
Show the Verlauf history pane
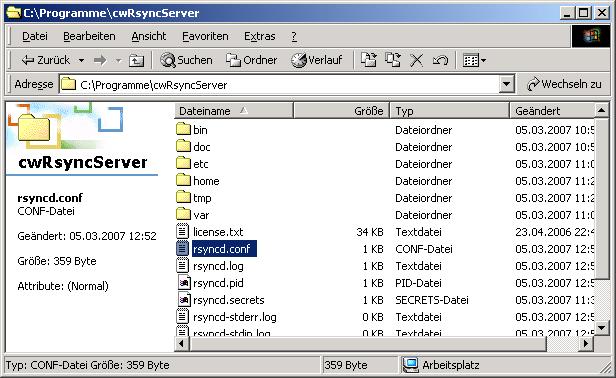pyautogui.click(x=317, y=60)
